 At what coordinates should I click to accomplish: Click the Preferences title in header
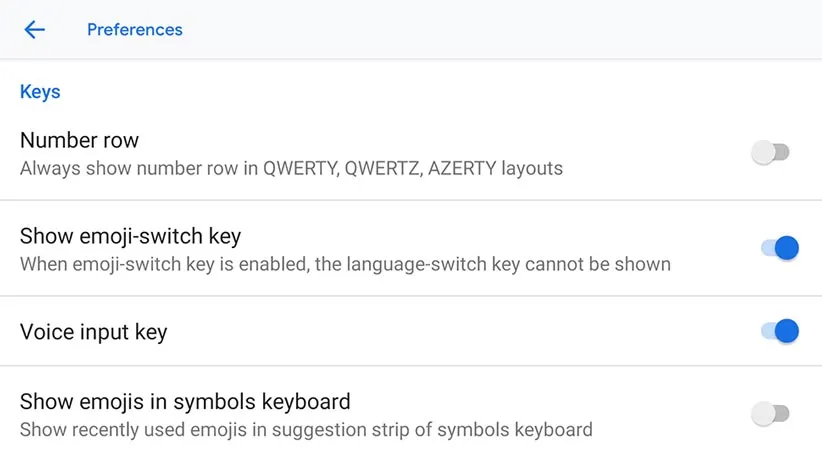[135, 30]
